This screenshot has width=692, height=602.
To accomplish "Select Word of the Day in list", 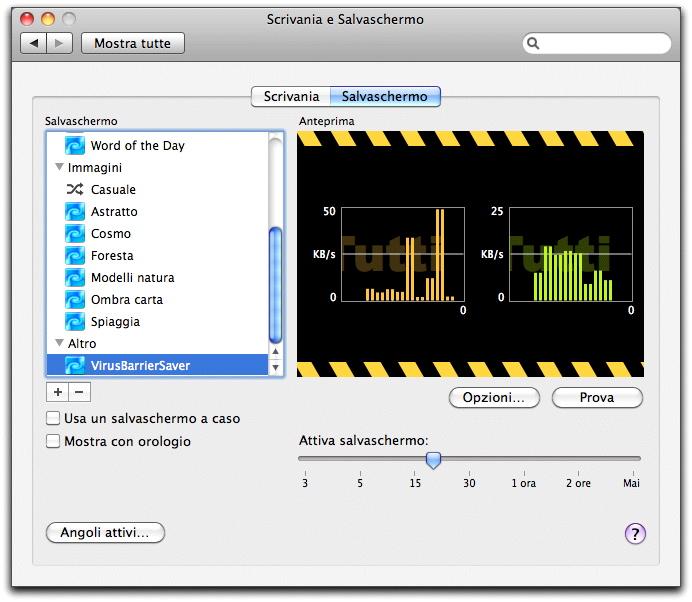I will click(157, 146).
